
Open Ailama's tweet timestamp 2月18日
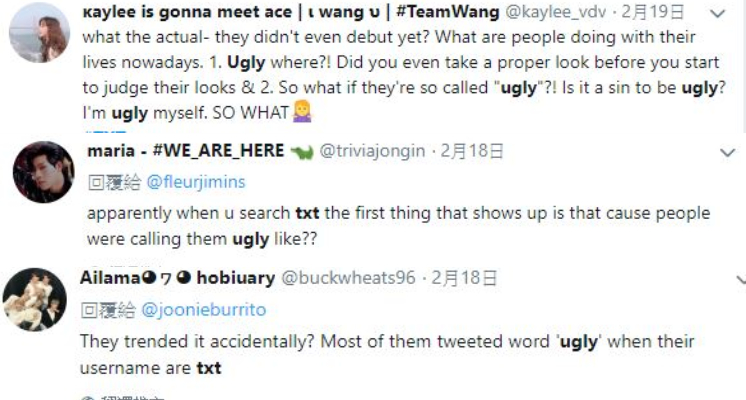pyautogui.click(x=464, y=278)
